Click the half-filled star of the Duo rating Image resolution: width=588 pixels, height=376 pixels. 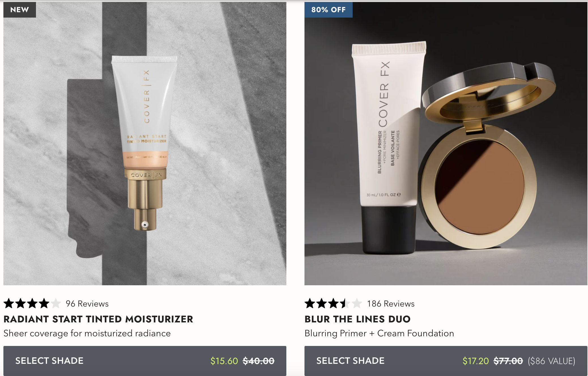(x=345, y=303)
